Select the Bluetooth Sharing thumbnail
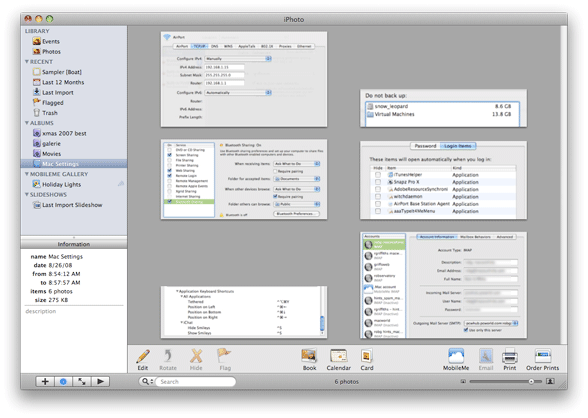Screen dimensions: 588x418 click(x=244, y=179)
